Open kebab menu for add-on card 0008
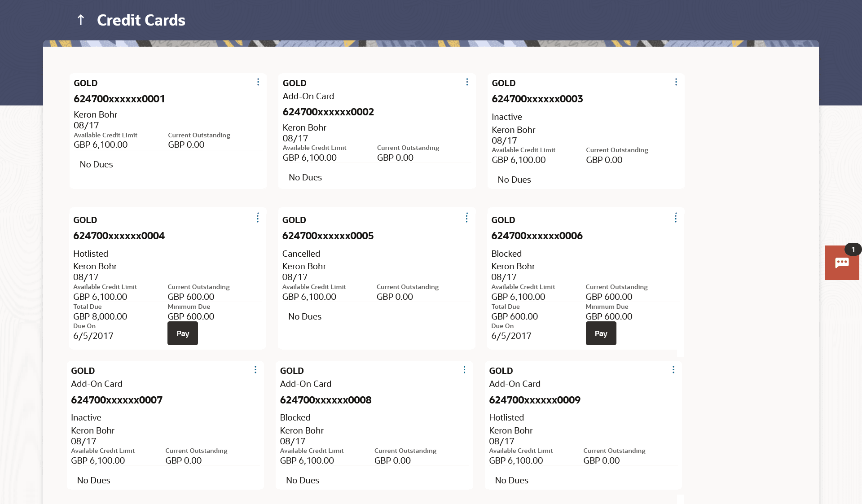 click(464, 370)
